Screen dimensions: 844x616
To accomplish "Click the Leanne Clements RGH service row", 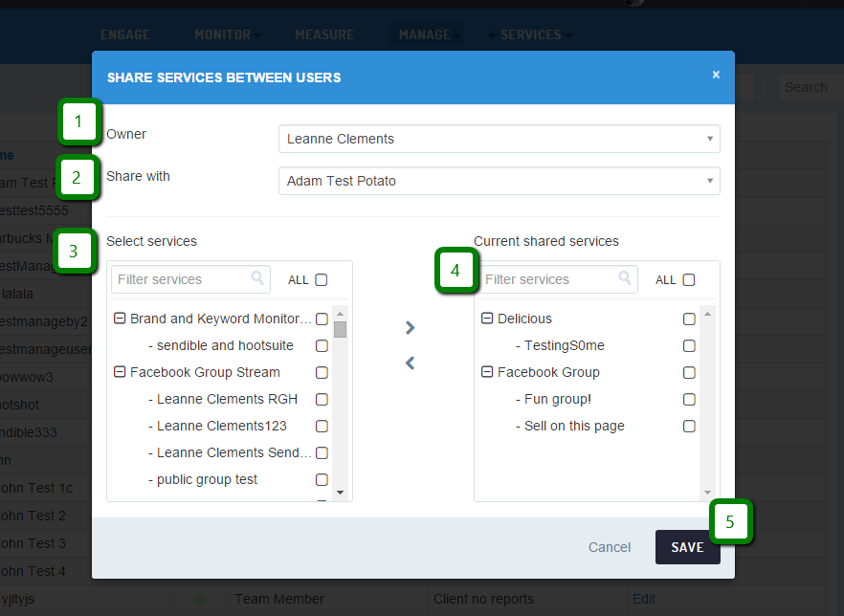I will [221, 399].
